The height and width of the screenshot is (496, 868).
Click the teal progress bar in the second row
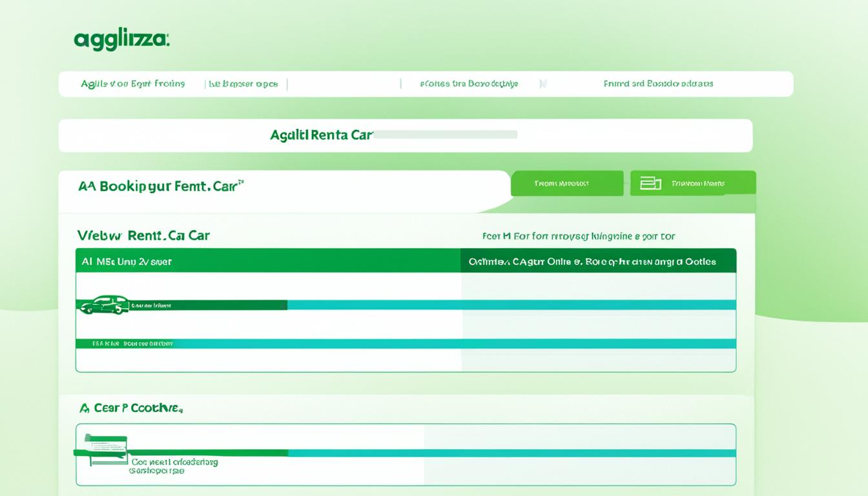point(455,344)
